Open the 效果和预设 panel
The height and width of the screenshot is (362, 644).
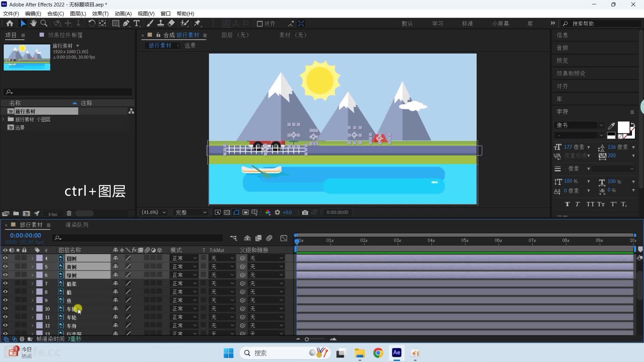[571, 73]
